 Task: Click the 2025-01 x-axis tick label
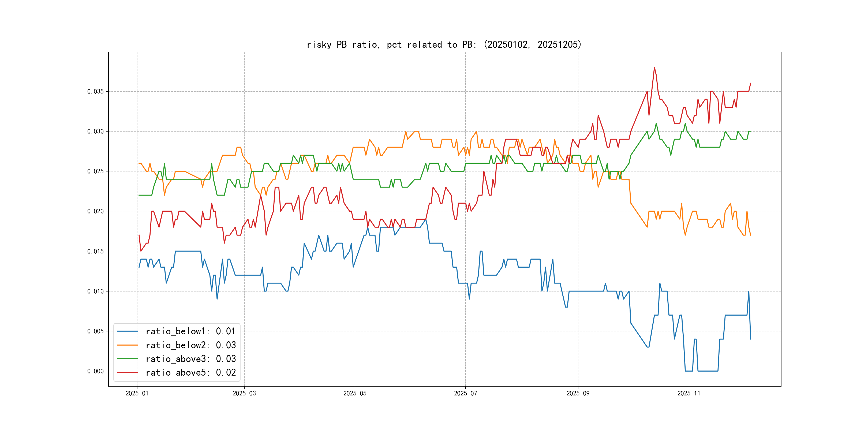137,393
